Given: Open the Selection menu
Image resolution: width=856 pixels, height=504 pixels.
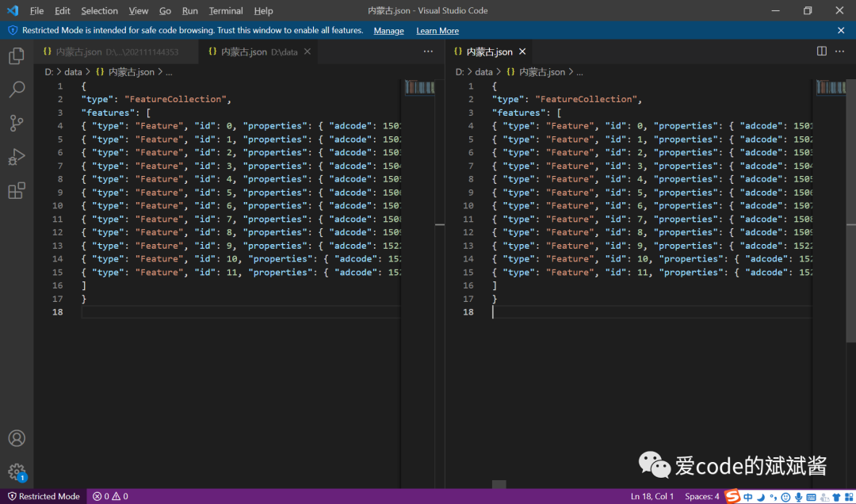Looking at the screenshot, I should pyautogui.click(x=99, y=10).
